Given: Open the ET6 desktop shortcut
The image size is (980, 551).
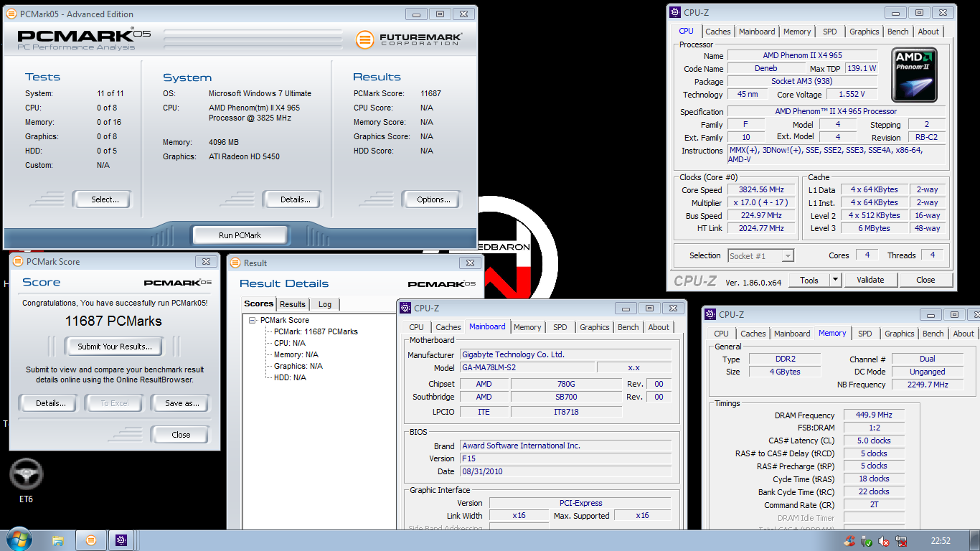Looking at the screenshot, I should (26, 481).
